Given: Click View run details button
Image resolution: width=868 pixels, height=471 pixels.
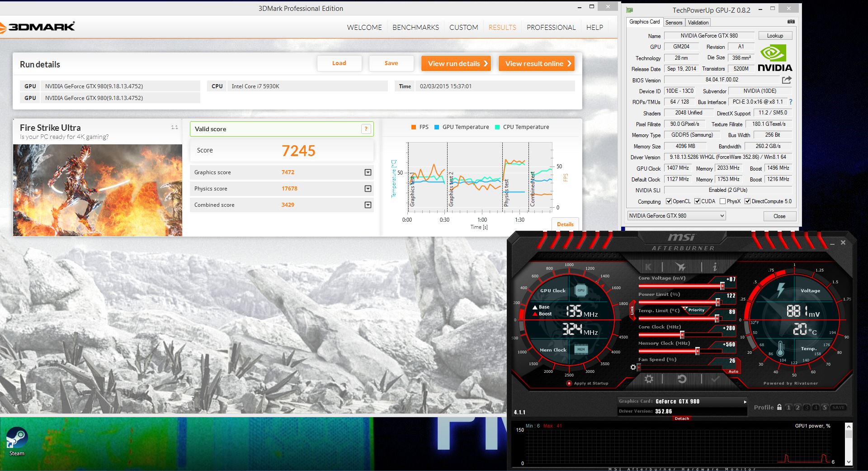Looking at the screenshot, I should tap(457, 63).
